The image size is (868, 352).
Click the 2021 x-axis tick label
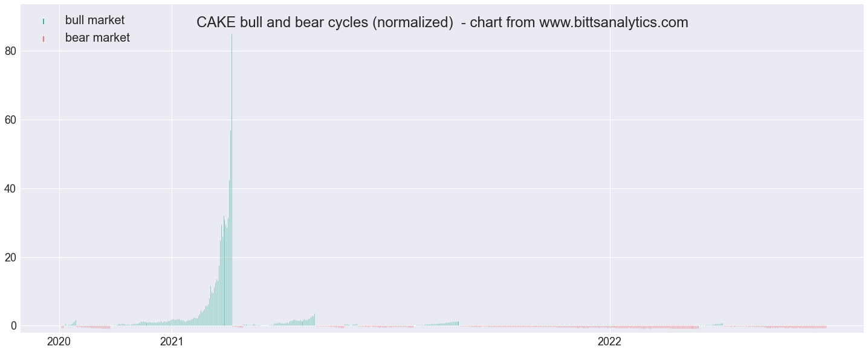[172, 342]
